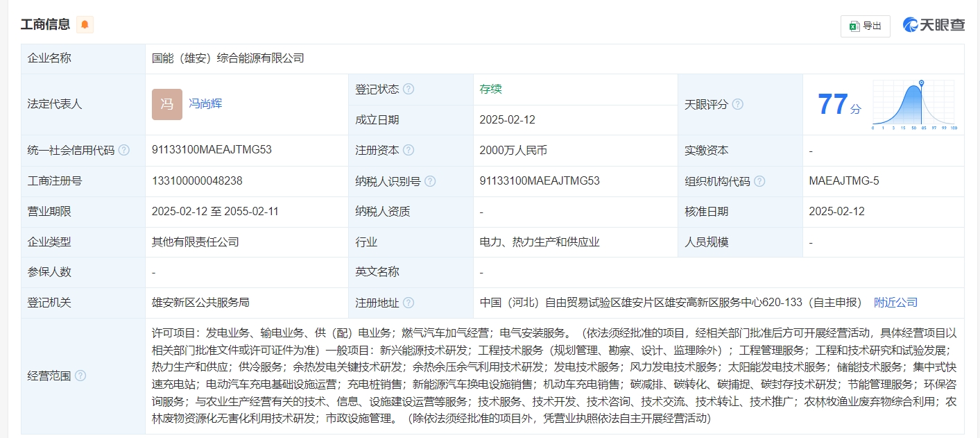Viewport: 980px width, 438px height.
Task: Open legal representative 冯尚辉 link
Action: click(205, 103)
